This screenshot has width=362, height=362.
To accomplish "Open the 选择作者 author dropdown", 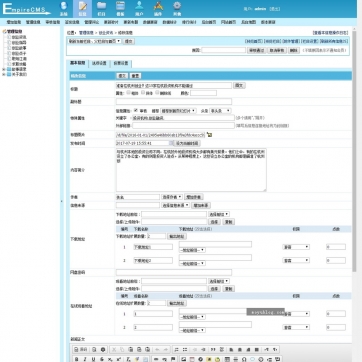I will pyautogui.click(x=172, y=197).
